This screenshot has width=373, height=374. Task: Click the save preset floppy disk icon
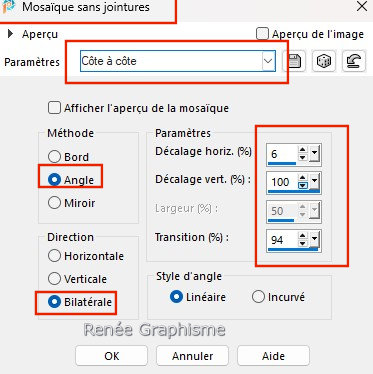(x=295, y=61)
